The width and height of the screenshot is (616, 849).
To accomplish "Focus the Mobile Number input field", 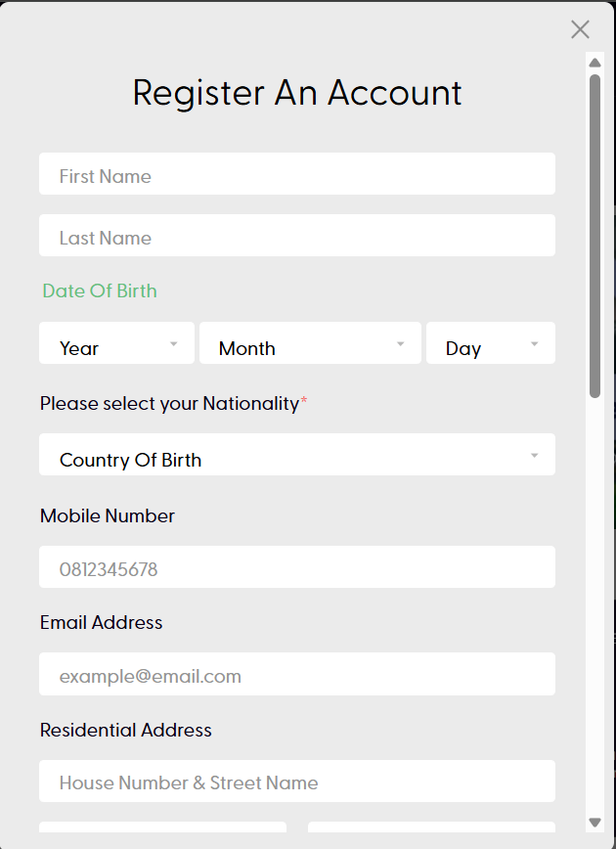I will click(296, 567).
